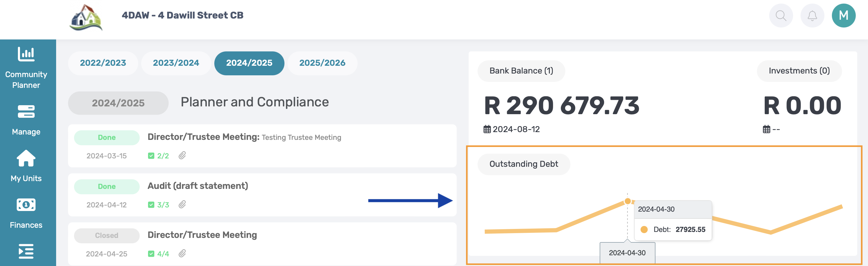Open the Community Planner sidebar icon

click(x=26, y=54)
